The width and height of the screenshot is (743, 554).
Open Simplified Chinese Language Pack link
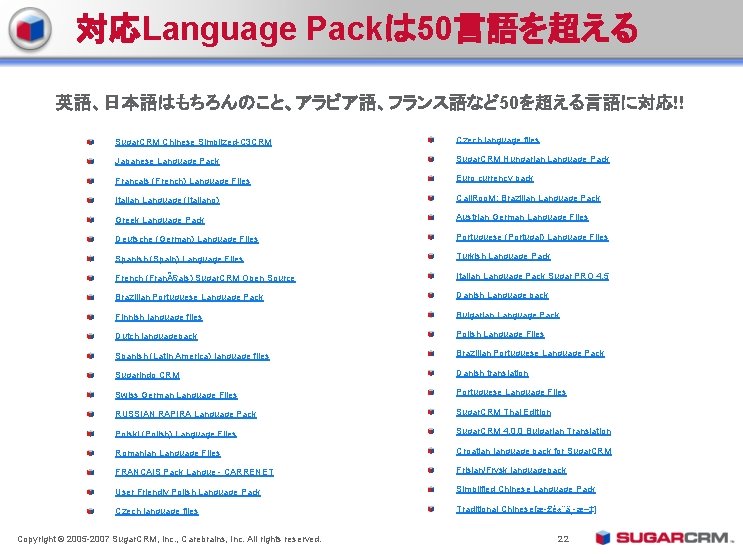(x=526, y=489)
